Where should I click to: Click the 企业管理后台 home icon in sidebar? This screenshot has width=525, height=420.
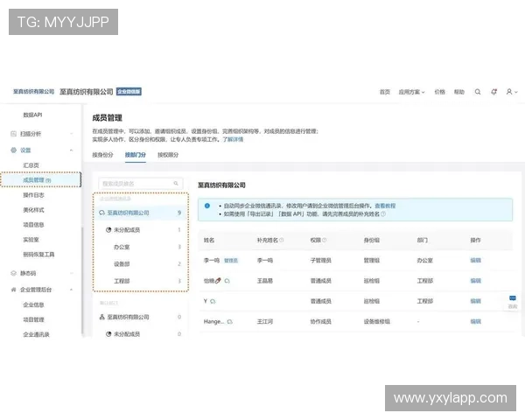point(13,290)
